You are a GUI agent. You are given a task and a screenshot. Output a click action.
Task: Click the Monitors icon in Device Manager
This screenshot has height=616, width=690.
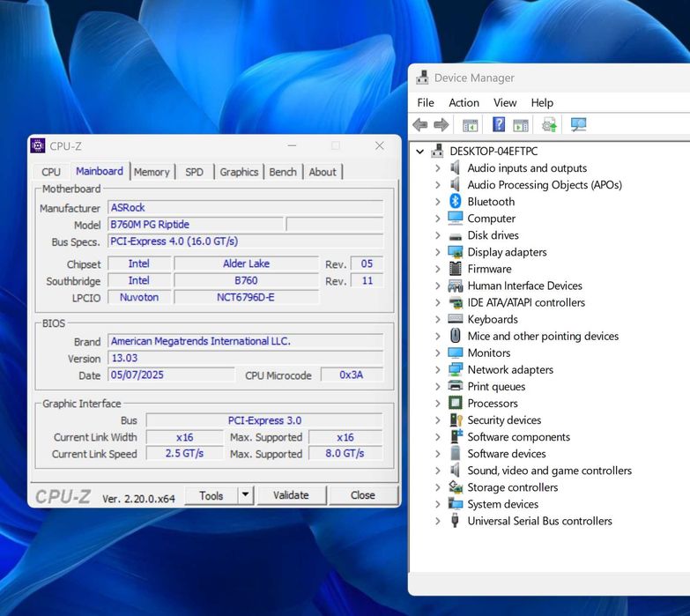pos(455,353)
